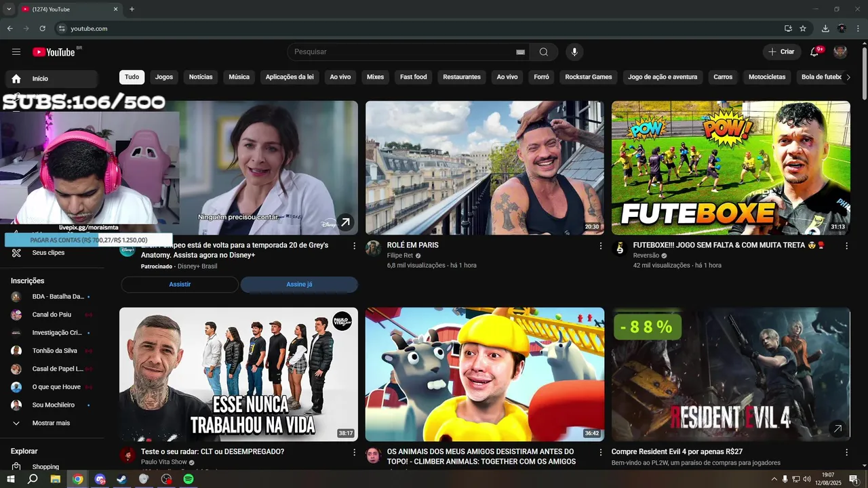Open the ESSE NUNCA TRABALHOU NA VIDA thumbnail

click(239, 375)
